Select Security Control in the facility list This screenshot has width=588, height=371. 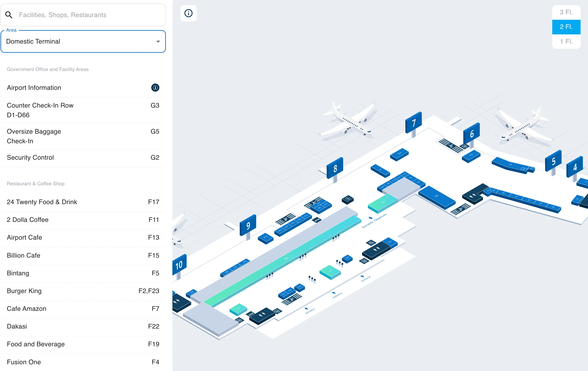click(x=83, y=157)
